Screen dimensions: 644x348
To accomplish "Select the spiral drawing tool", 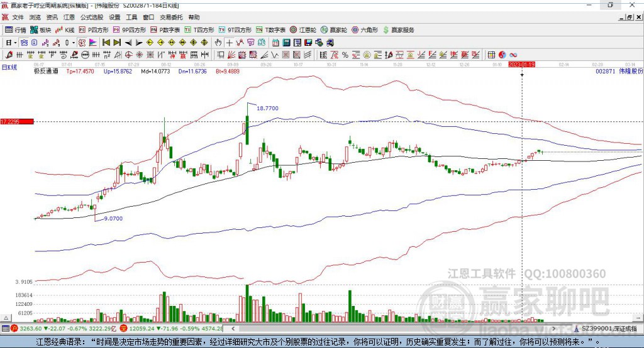I will point(64,55).
